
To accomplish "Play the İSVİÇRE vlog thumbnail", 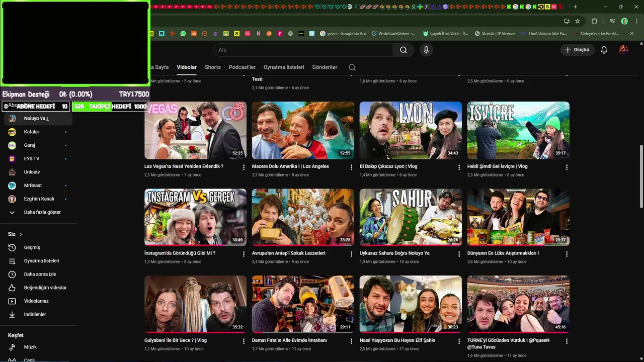I will pos(518,130).
